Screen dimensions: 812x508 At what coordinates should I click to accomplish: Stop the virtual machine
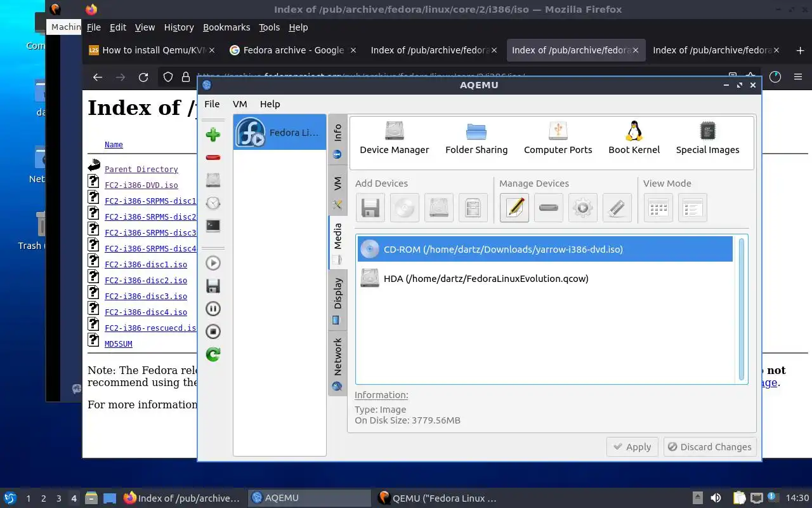213,331
